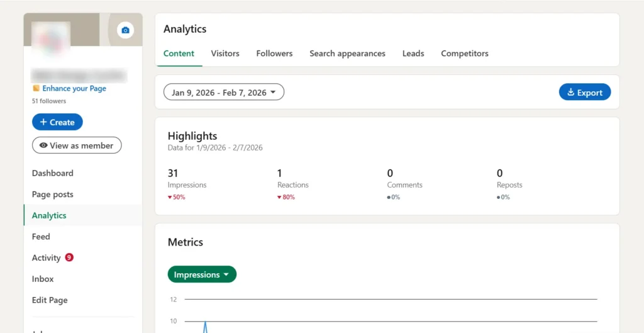Select Analytics in the sidebar
This screenshot has height=333, width=644.
tap(49, 215)
